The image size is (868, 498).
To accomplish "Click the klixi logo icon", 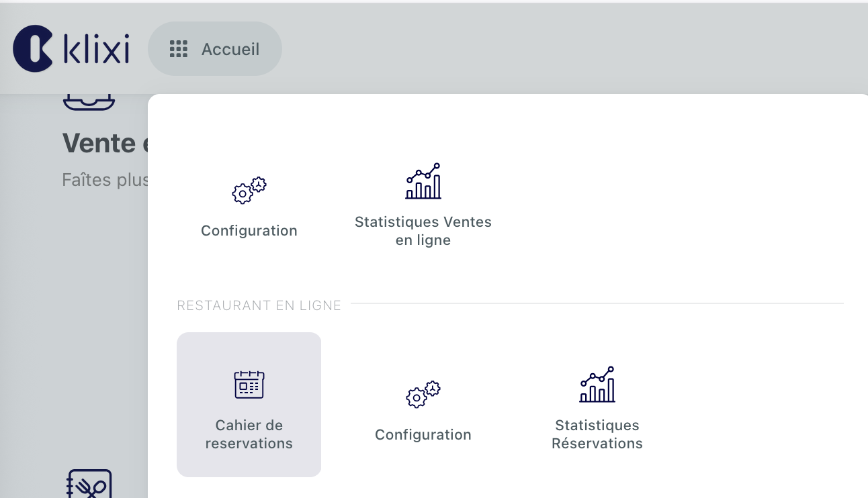I will (33, 48).
